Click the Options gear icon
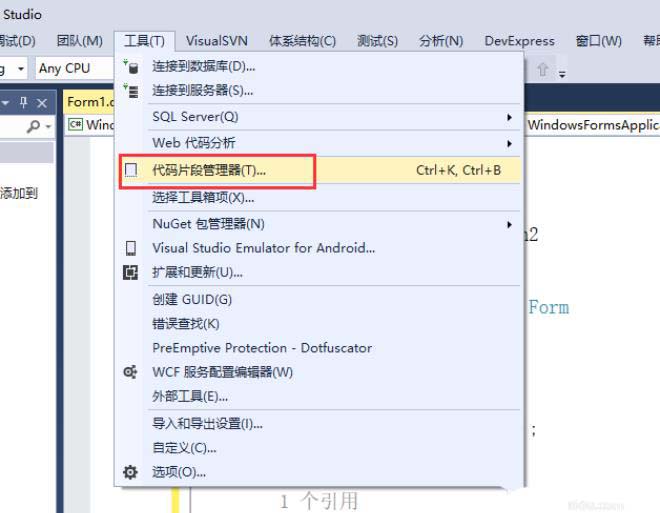 click(x=130, y=472)
